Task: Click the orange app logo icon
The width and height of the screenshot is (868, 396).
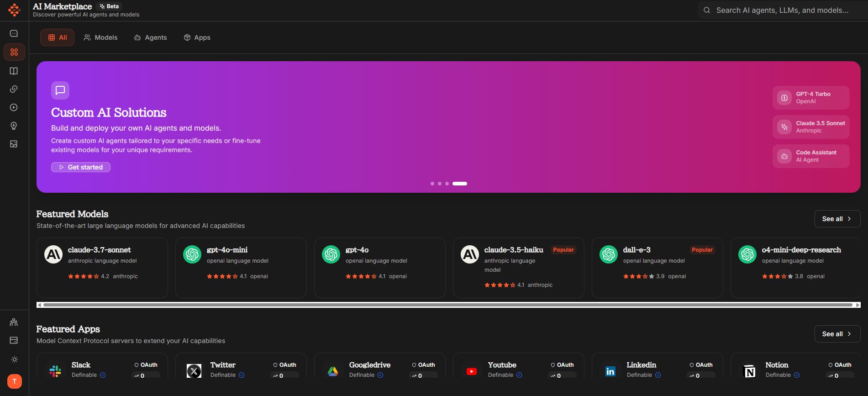Action: 14,10
